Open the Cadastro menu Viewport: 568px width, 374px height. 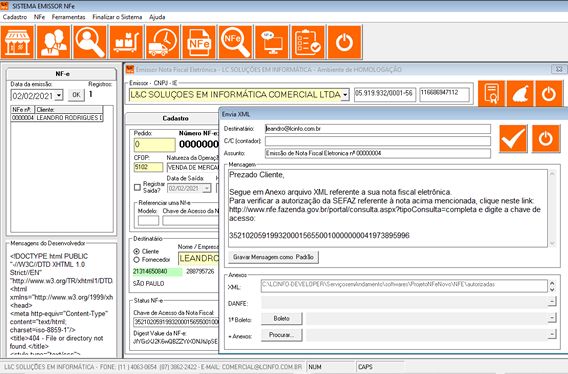click(x=15, y=17)
